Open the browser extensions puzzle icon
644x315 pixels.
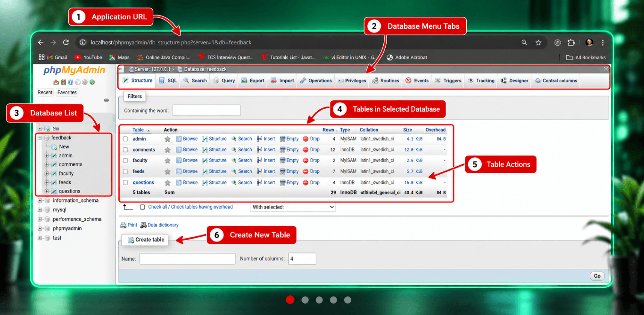(571, 42)
